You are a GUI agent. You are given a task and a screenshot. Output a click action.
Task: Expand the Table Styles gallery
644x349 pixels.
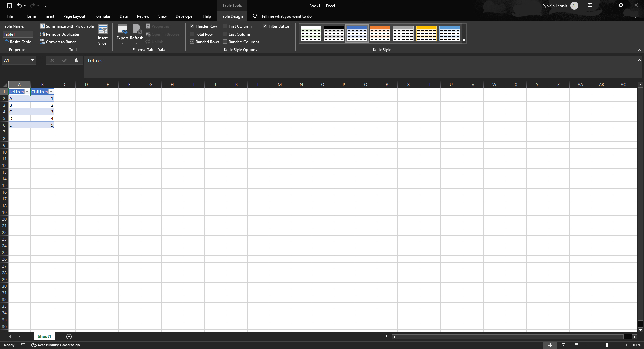pyautogui.click(x=464, y=41)
